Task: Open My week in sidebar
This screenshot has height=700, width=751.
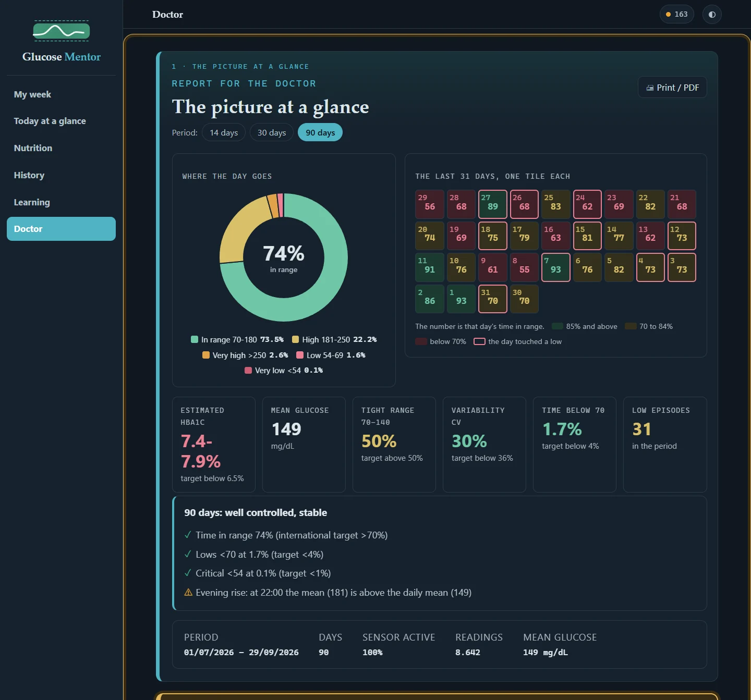Action: click(61, 94)
